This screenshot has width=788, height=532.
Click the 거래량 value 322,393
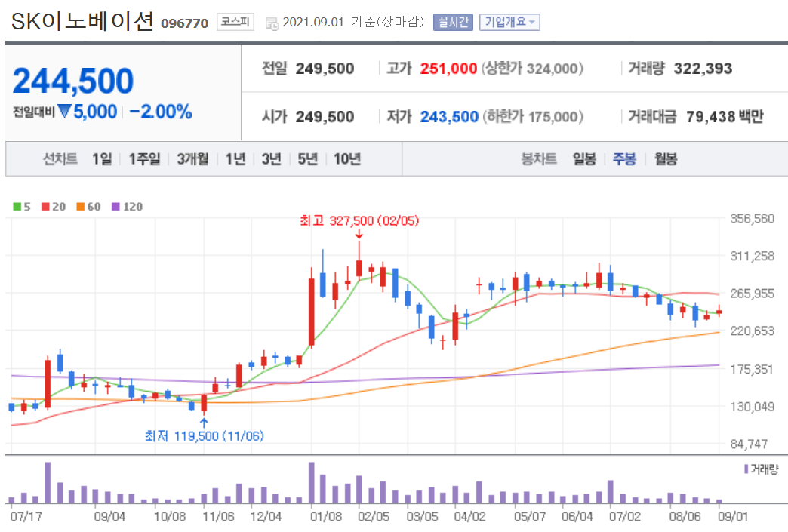703,69
